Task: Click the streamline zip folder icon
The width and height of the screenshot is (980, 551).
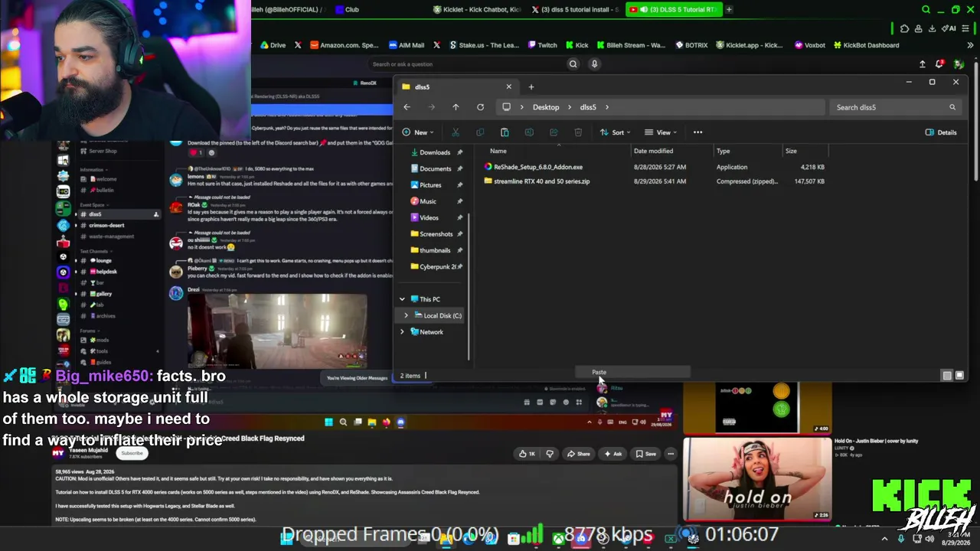Action: coord(488,181)
